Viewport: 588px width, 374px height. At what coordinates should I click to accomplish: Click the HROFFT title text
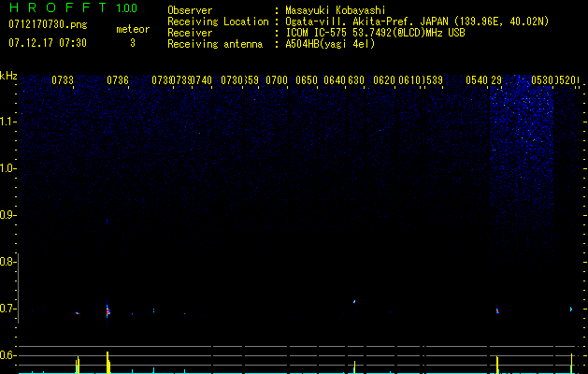pos(60,7)
